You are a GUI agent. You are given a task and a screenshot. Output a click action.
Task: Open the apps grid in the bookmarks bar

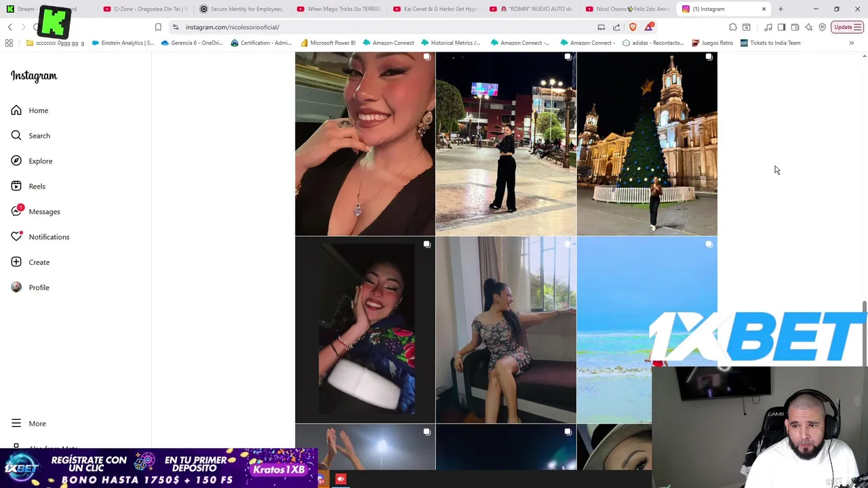pyautogui.click(x=9, y=43)
